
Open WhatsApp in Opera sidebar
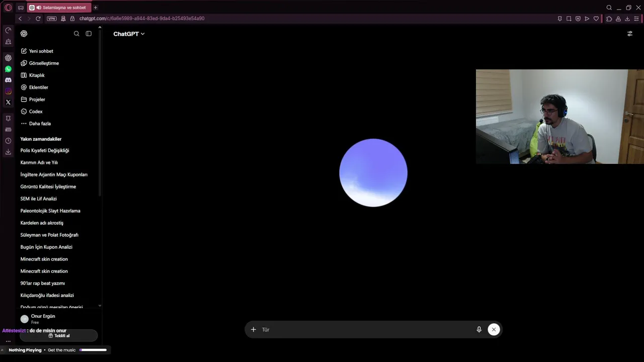click(x=8, y=69)
